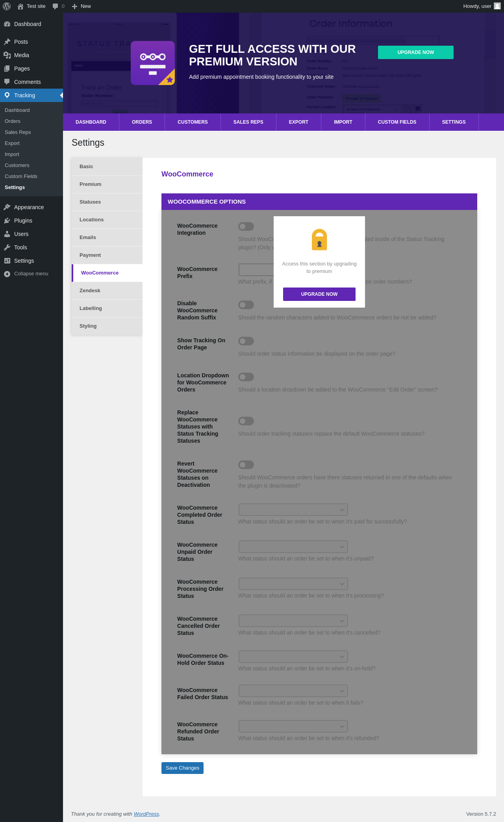Click the WordPress logo icon
The width and height of the screenshot is (504, 822).
point(7,6)
